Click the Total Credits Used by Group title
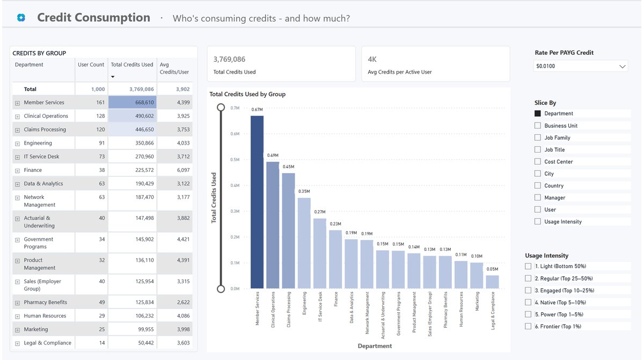The image size is (644, 360). coord(247,94)
